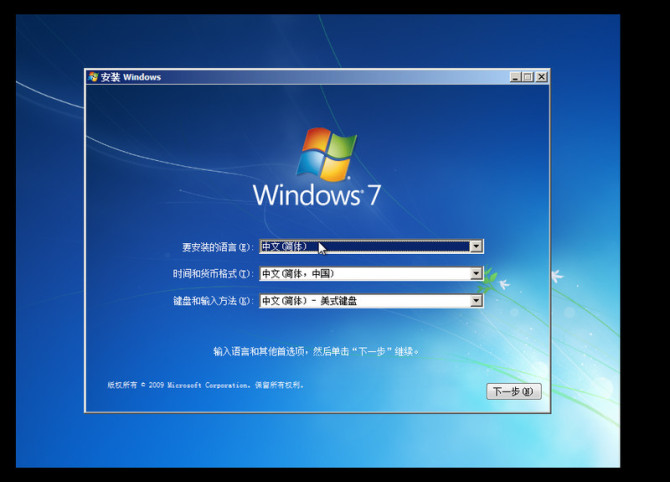Click the 时间和货币格式 label
Viewport: 670px width, 482px height.
point(211,274)
